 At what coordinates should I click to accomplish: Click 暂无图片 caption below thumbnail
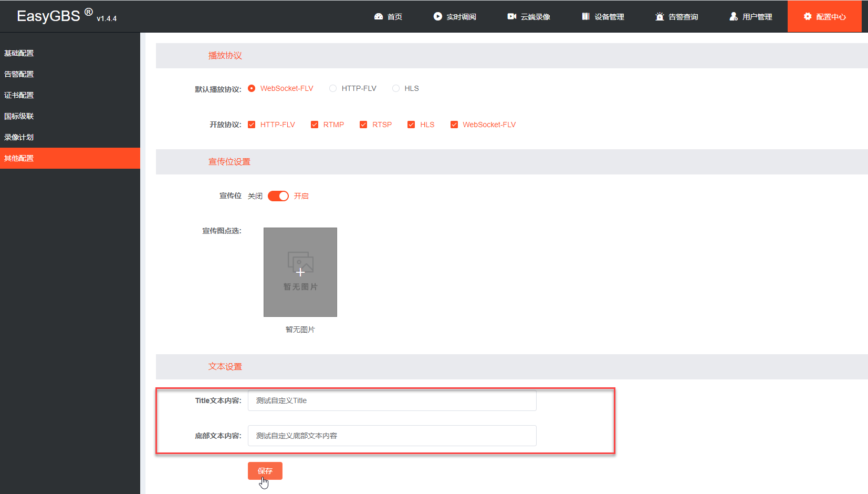pos(300,330)
